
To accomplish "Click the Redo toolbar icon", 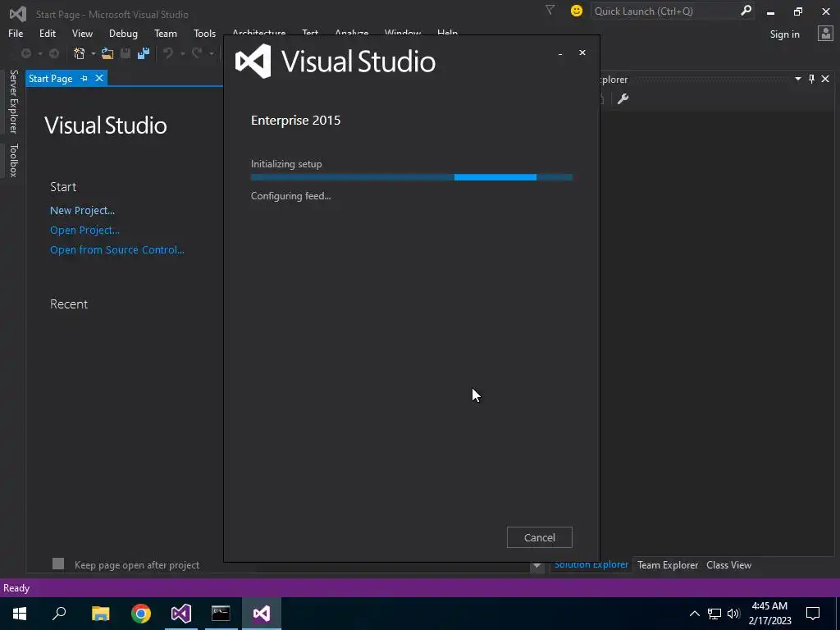I will [197, 53].
